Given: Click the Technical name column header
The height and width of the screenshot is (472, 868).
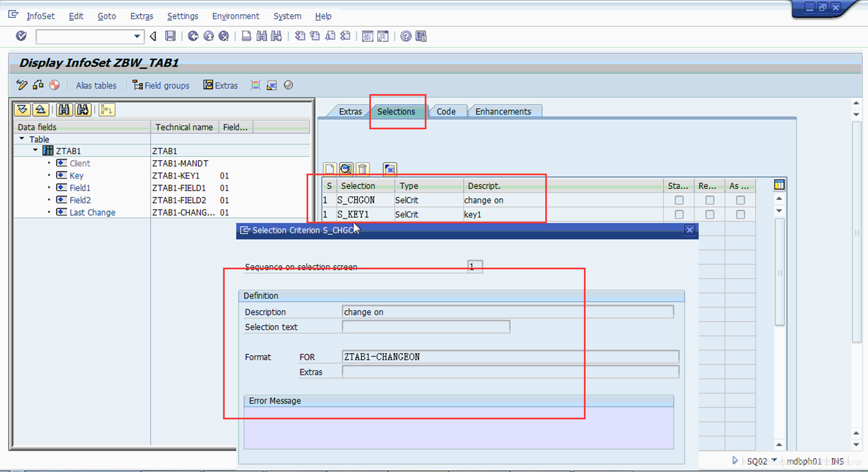Looking at the screenshot, I should click(184, 127).
